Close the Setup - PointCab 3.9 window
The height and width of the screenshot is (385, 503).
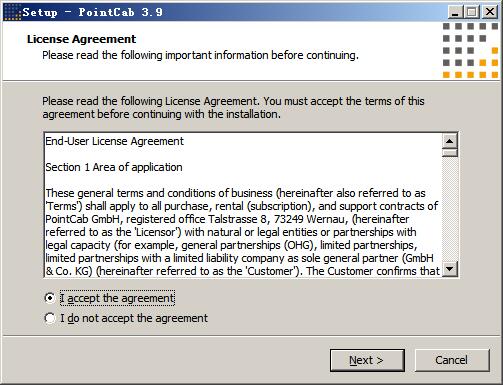pos(490,12)
